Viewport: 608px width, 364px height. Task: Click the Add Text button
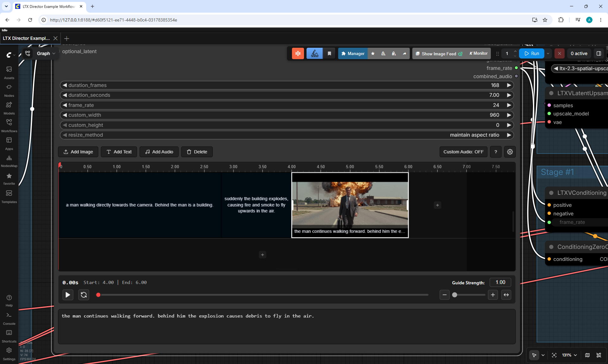[119, 152]
